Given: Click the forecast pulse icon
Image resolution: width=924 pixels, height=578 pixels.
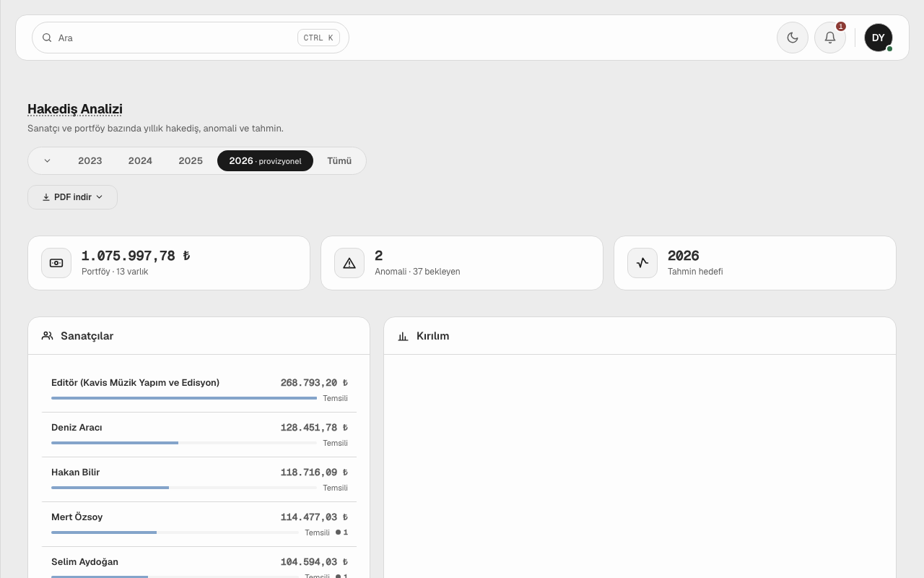Looking at the screenshot, I should click(x=642, y=263).
